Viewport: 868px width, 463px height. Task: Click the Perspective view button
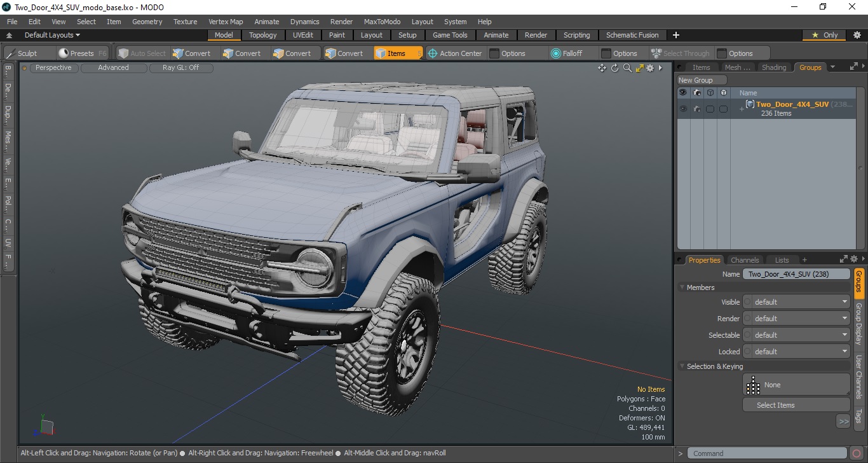point(54,68)
